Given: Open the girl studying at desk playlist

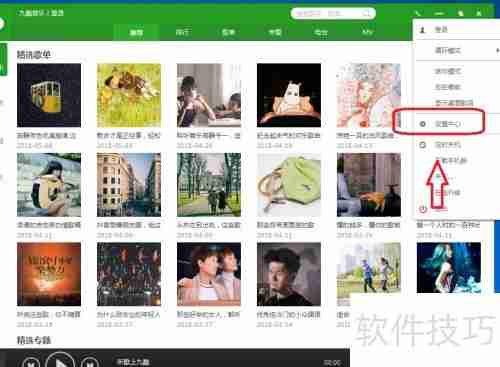Looking at the screenshot, I should (209, 95).
